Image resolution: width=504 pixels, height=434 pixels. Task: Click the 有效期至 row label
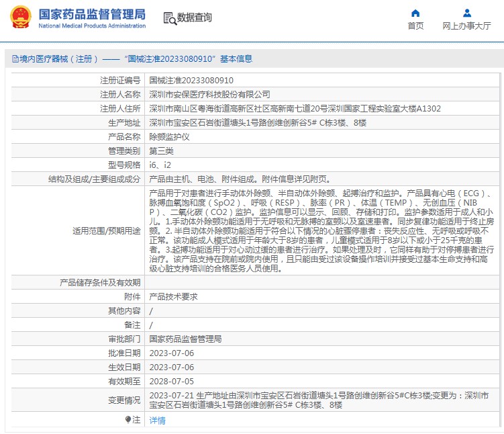point(124,381)
